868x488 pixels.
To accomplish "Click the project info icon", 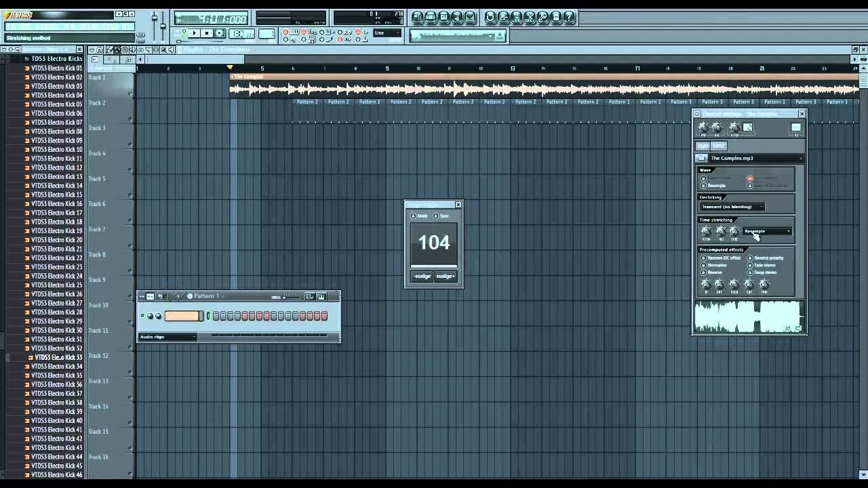I will 556,18.
